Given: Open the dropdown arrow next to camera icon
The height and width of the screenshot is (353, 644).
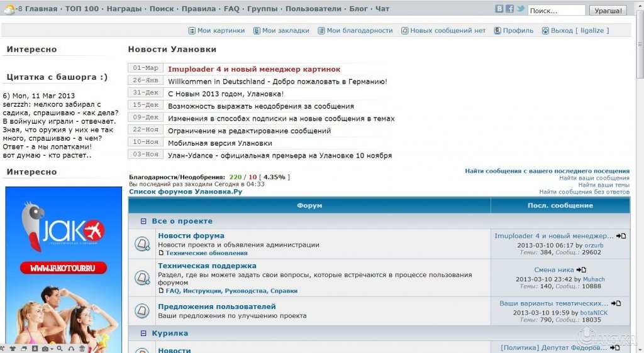Looking at the screenshot, I should pyautogui.click(x=52, y=349).
